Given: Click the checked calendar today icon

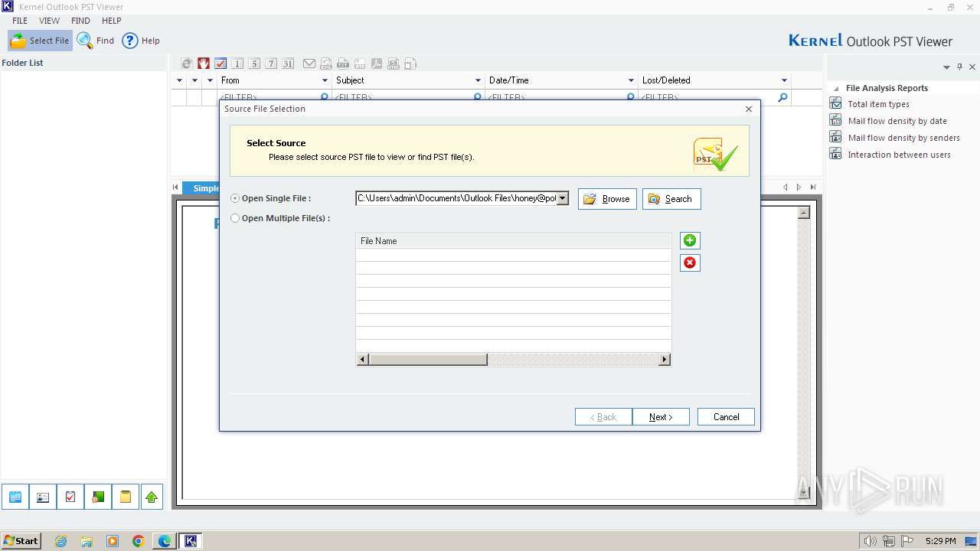Looking at the screenshot, I should click(x=220, y=64).
